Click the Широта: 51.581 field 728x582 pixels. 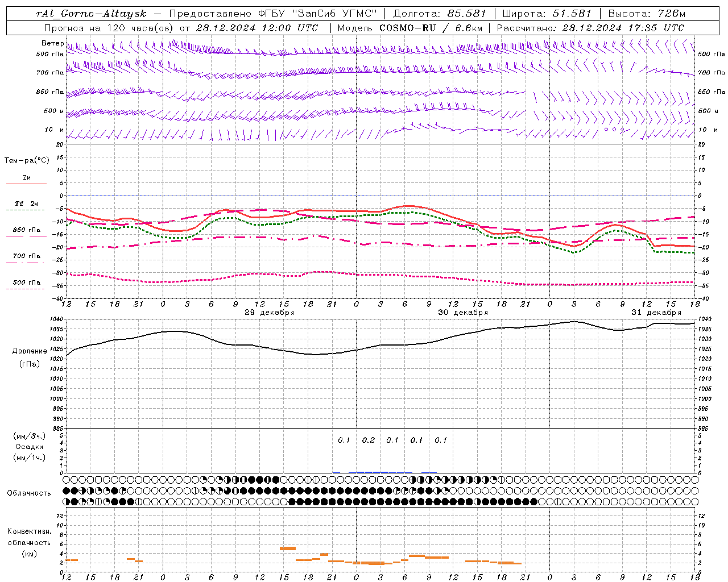(547, 13)
